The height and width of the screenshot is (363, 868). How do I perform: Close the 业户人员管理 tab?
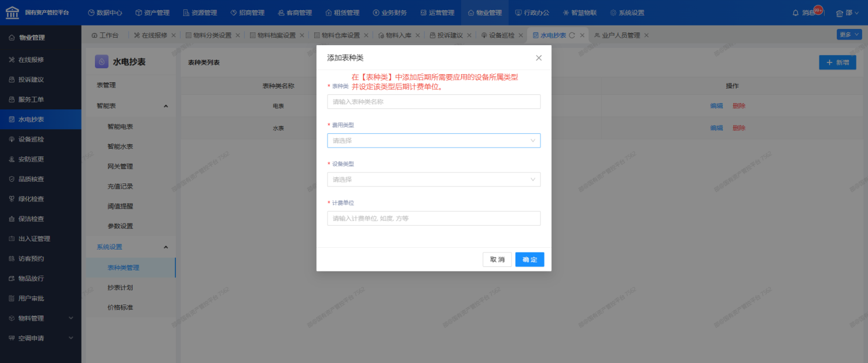pyautogui.click(x=646, y=35)
